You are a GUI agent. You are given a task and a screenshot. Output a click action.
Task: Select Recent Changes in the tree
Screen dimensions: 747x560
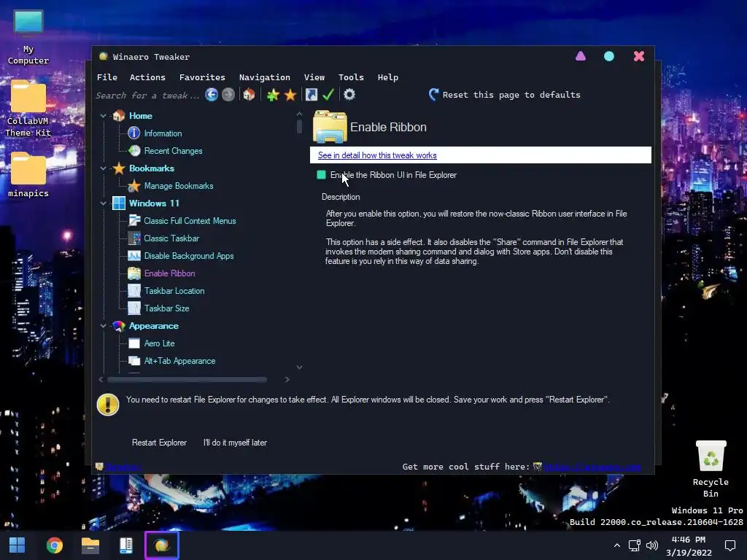173,151
